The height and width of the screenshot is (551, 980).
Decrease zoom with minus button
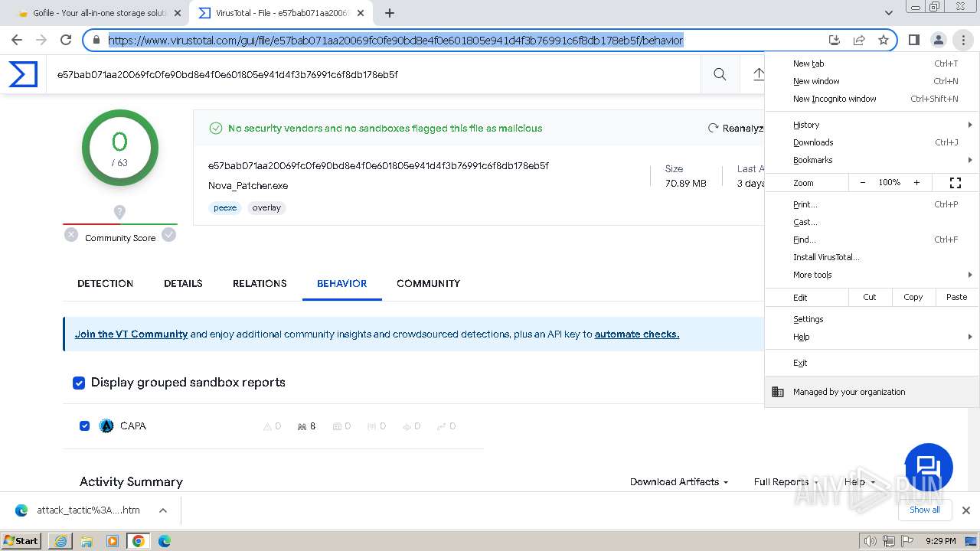(863, 183)
